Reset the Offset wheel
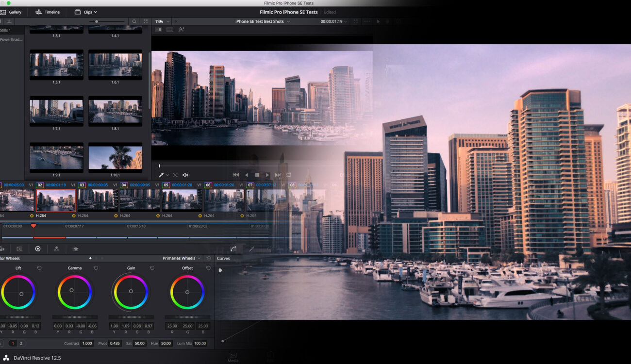Image resolution: width=631 pixels, height=364 pixels. pyautogui.click(x=208, y=268)
